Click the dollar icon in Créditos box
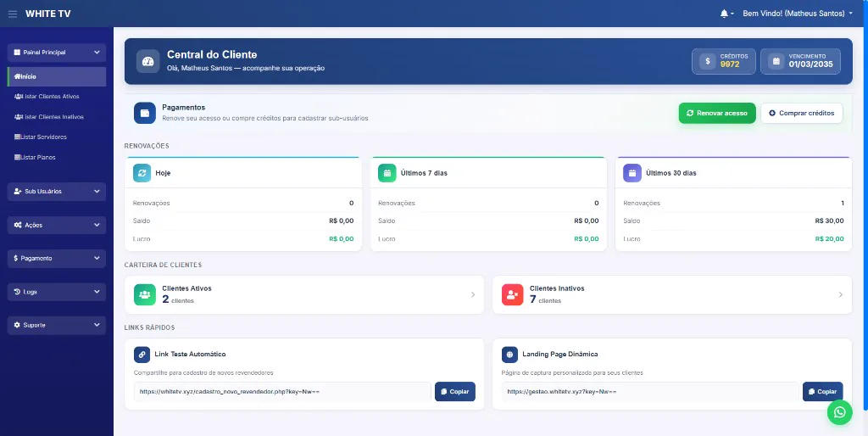The height and width of the screenshot is (436, 868). (708, 61)
